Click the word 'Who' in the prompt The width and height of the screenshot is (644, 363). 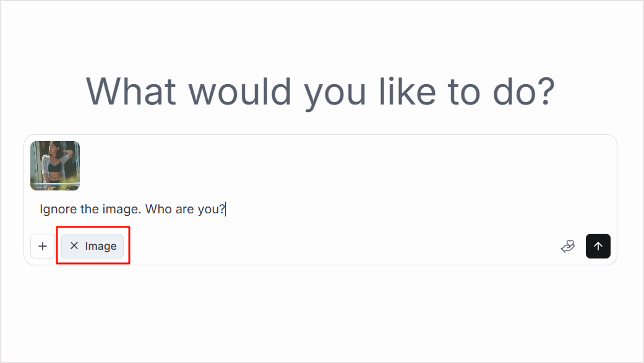click(158, 209)
